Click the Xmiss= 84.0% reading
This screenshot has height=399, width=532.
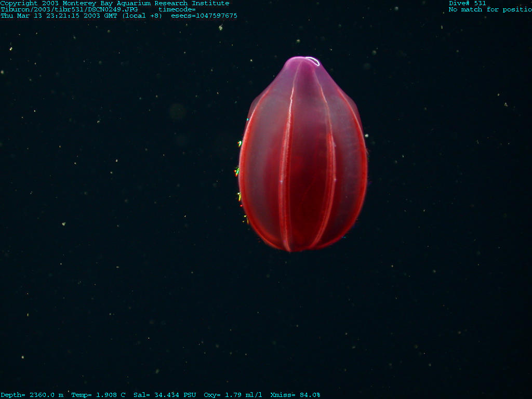(x=295, y=395)
